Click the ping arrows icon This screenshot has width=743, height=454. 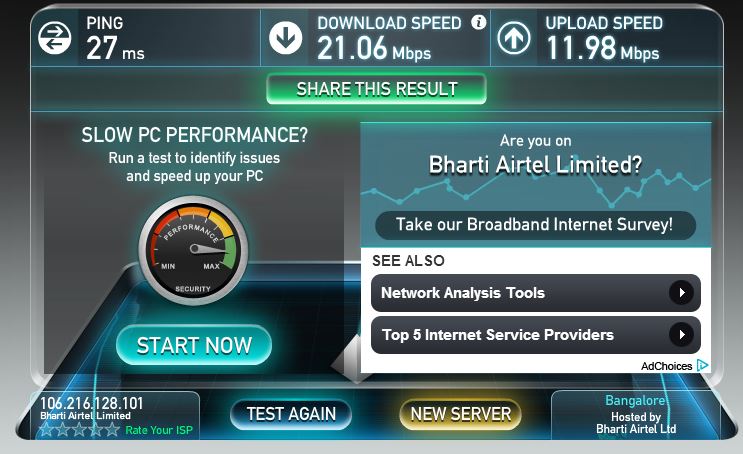[55, 37]
